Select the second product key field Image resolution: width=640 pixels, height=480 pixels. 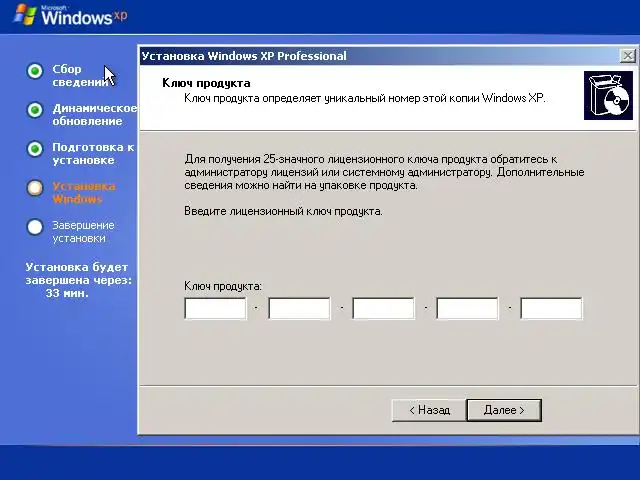pos(299,308)
